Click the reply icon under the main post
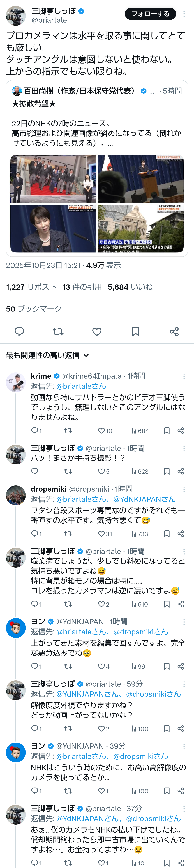This screenshot has width=194, height=868. pyautogui.click(x=19, y=332)
